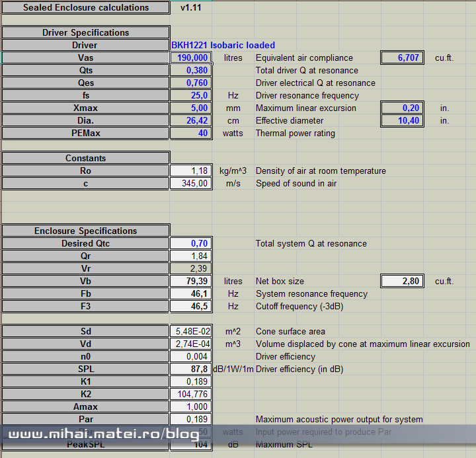Select the F3 cutoff frequency value cell

pyautogui.click(x=191, y=307)
